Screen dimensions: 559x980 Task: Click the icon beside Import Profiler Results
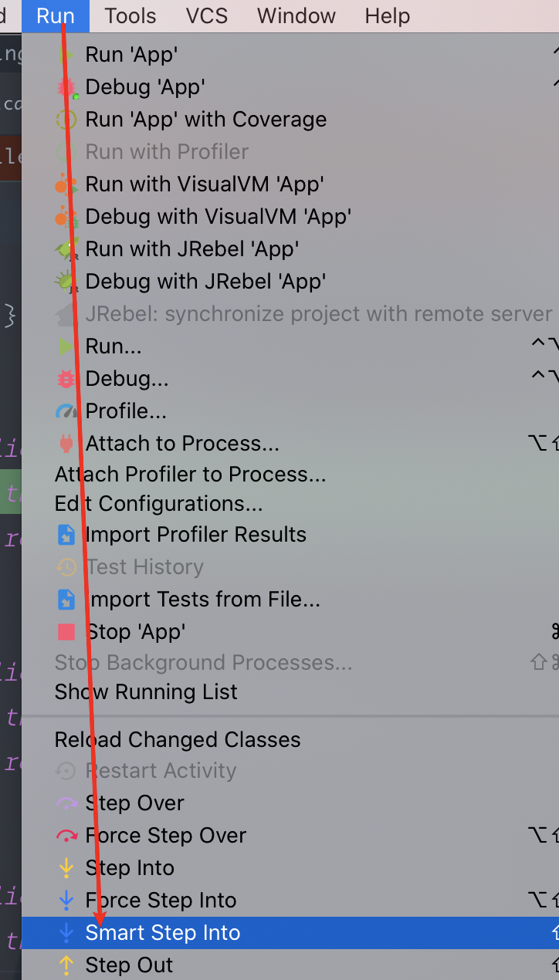tap(66, 535)
